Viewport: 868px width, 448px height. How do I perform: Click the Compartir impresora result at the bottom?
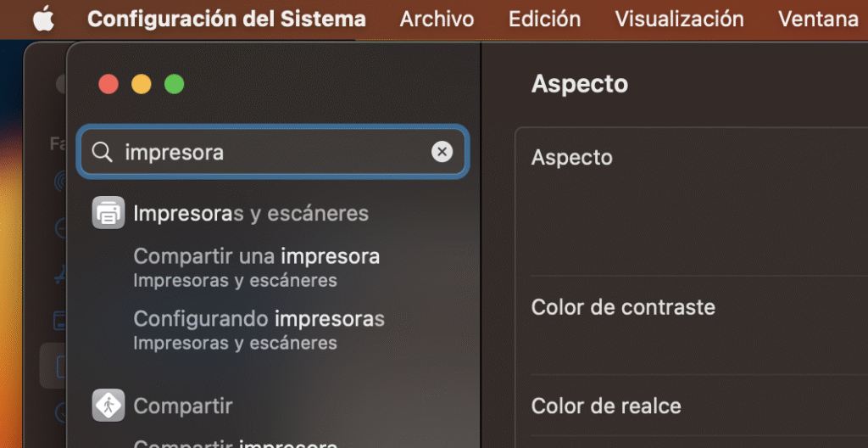(x=236, y=442)
